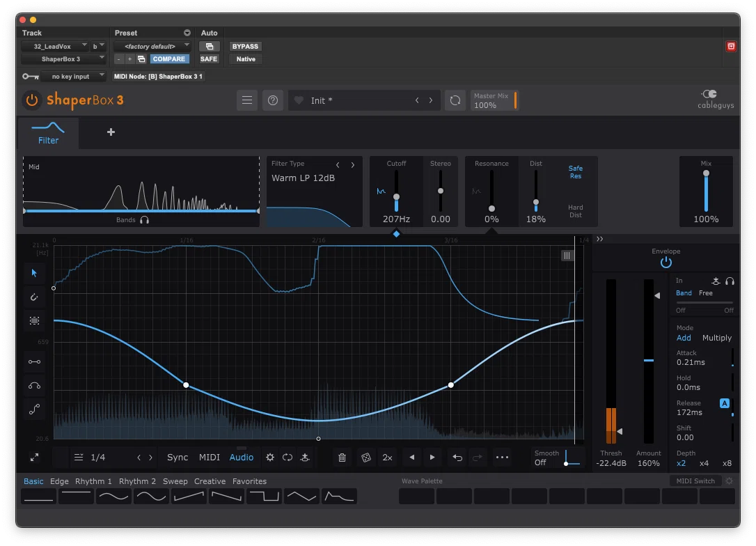Click the trash icon to clear the wave
Image resolution: width=756 pixels, height=546 pixels.
[342, 458]
